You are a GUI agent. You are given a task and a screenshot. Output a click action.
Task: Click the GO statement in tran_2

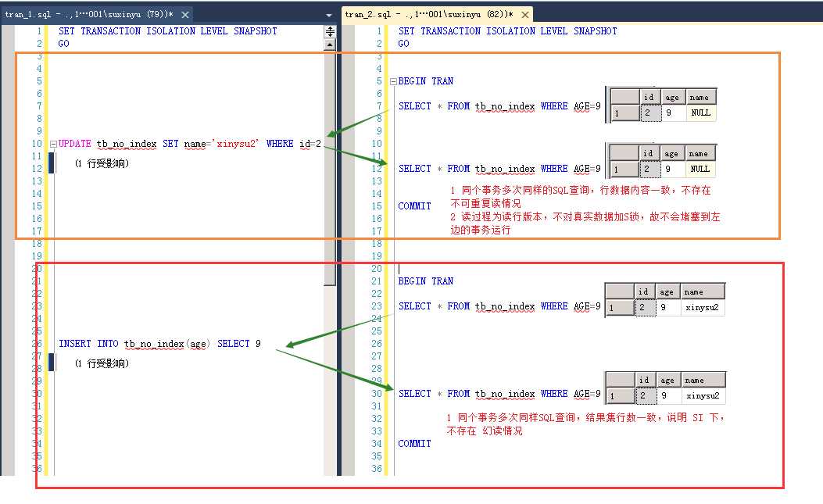[x=403, y=44]
